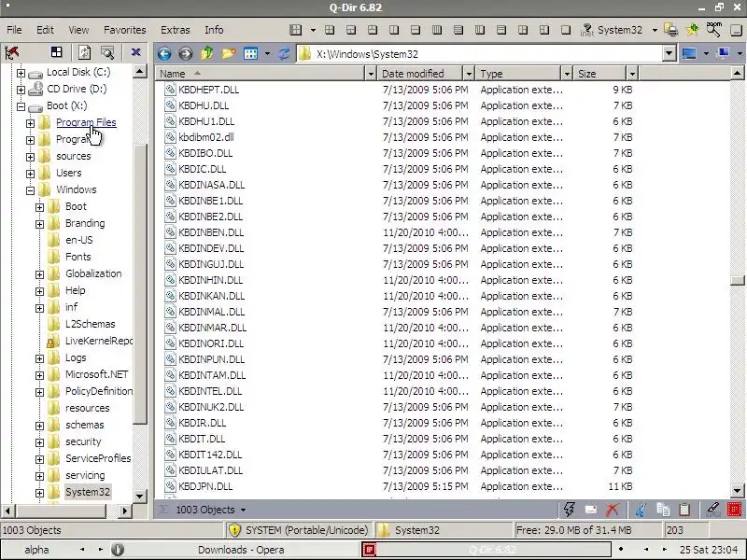
Task: Click the lightning bolt icon in pane toolbar
Action: click(569, 510)
